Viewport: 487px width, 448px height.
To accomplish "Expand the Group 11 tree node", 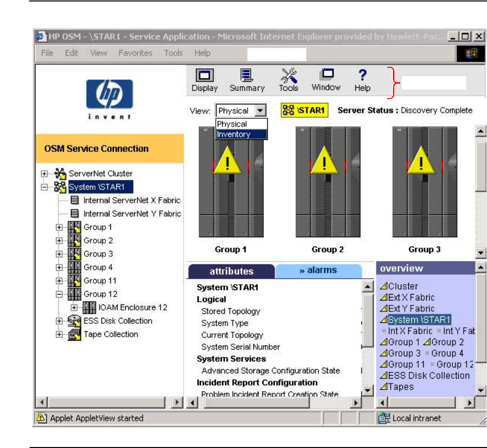I will tap(59, 281).
